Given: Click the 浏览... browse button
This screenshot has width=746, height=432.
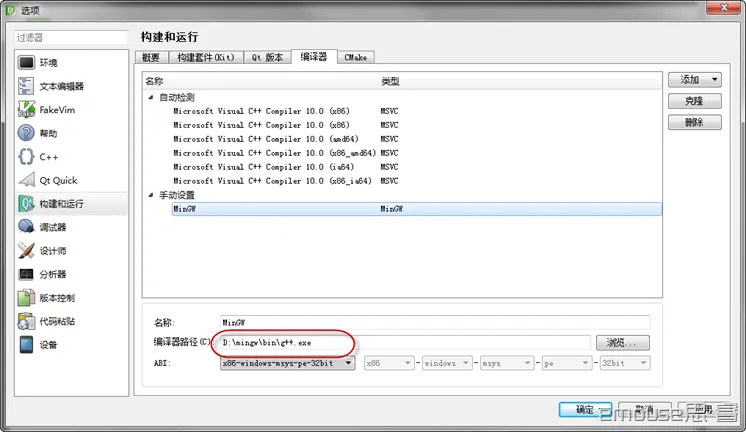Looking at the screenshot, I should pyautogui.click(x=623, y=343).
